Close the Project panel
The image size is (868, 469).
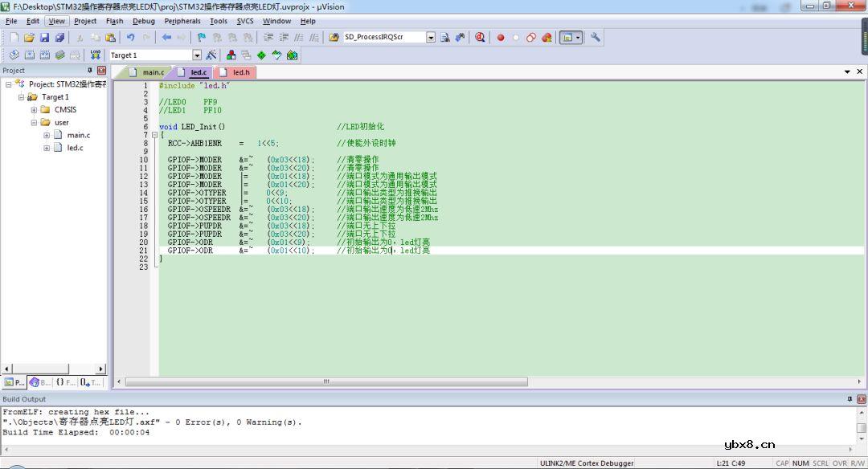coord(101,71)
